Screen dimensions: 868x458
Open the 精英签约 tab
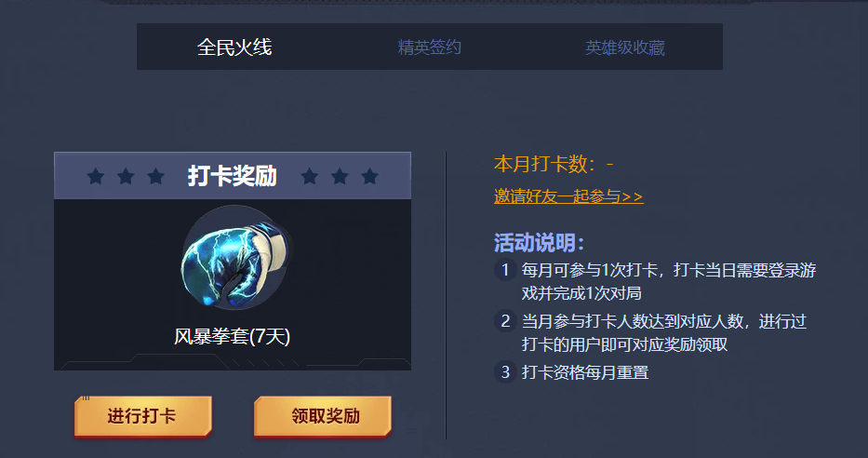[x=430, y=47]
